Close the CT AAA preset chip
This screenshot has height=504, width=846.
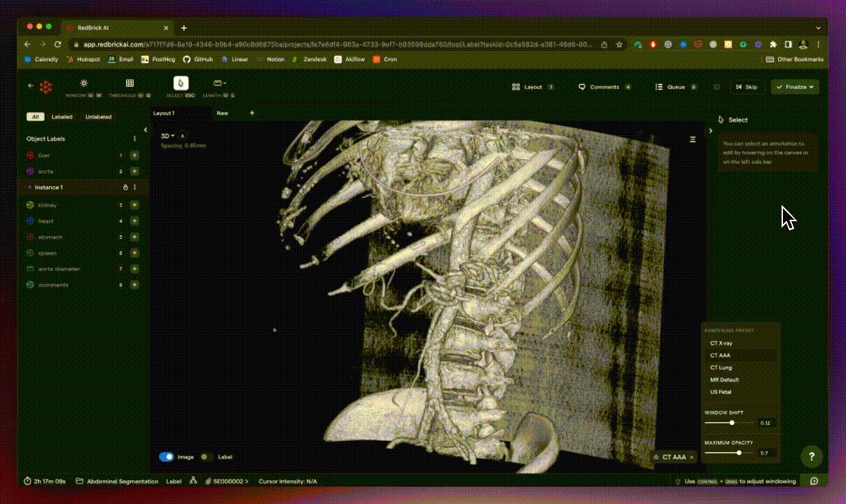[691, 457]
